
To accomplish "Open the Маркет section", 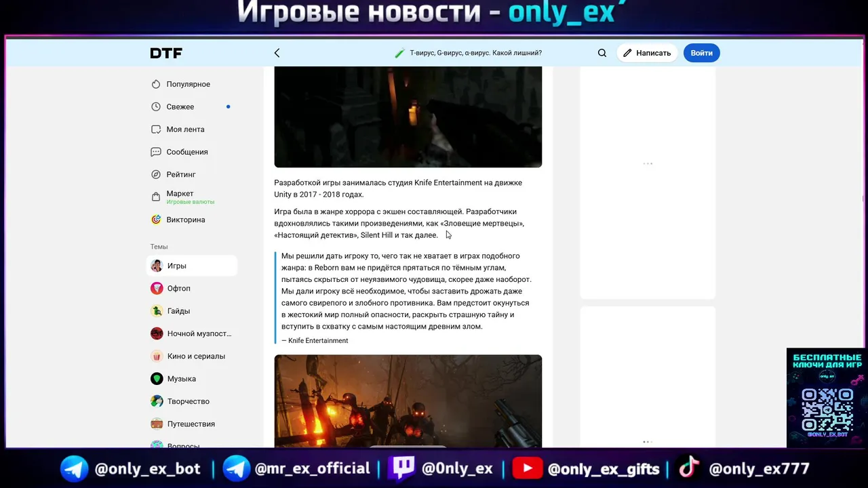I will click(180, 193).
